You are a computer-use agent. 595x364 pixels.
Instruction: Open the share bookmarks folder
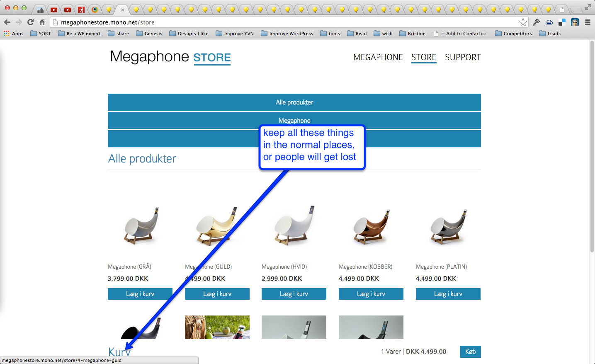(119, 34)
